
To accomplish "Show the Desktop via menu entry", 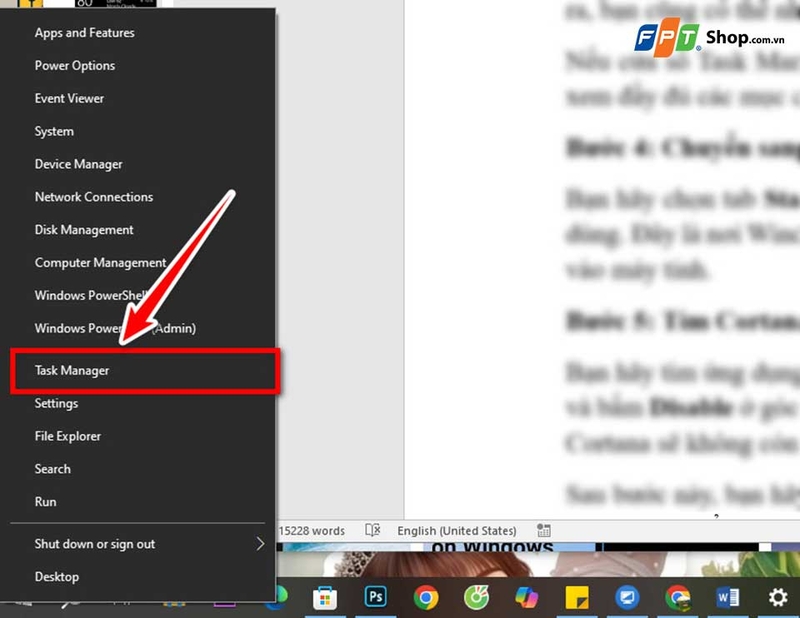I will (x=138, y=577).
